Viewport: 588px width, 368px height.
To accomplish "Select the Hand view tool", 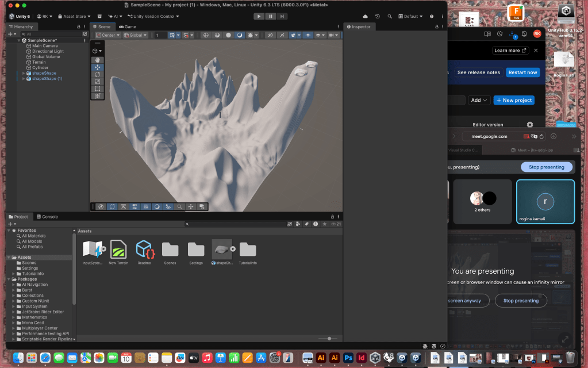I will [x=98, y=60].
